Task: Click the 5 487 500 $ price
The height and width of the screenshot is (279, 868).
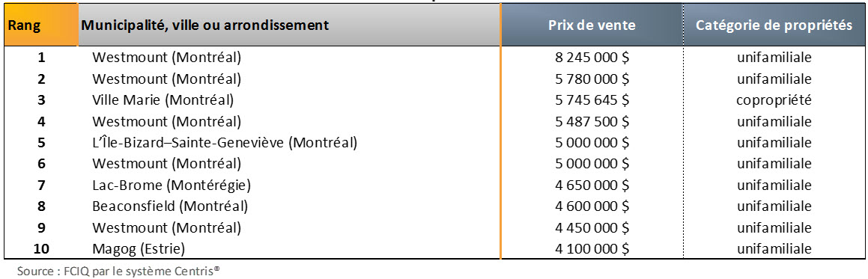Action: (x=592, y=121)
